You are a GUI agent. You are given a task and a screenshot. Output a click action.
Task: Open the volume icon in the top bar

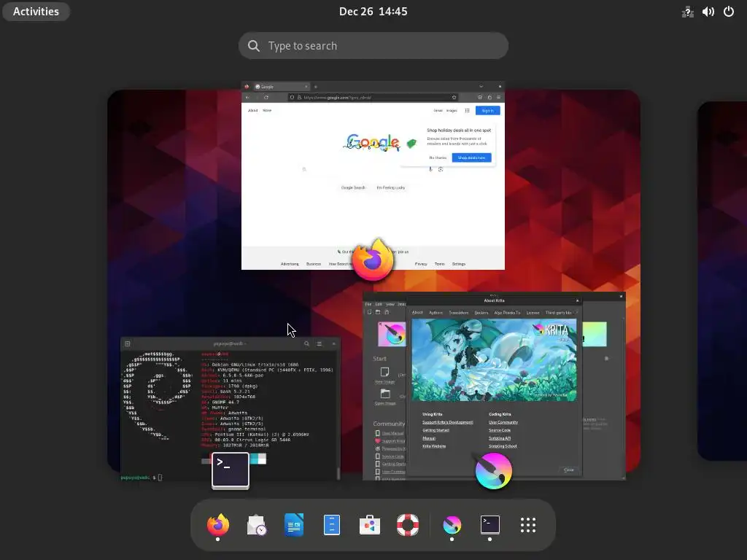click(708, 12)
